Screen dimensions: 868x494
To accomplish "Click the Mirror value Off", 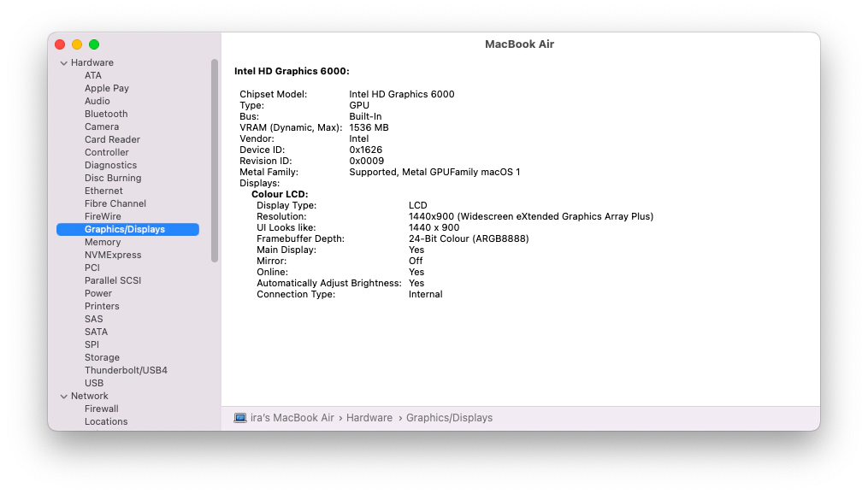I will [x=416, y=261].
